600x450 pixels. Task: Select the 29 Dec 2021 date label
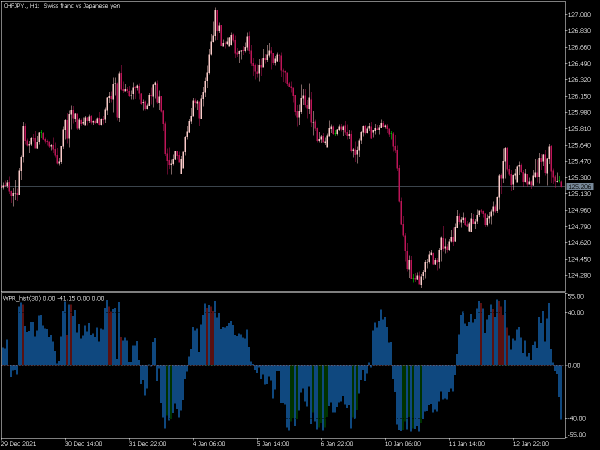(x=19, y=443)
